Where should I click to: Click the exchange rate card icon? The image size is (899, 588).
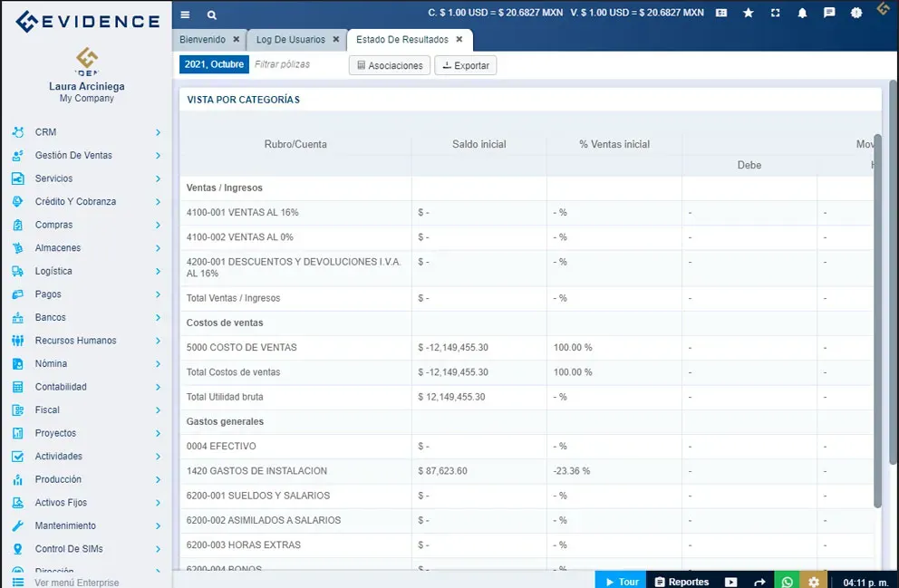click(x=721, y=12)
